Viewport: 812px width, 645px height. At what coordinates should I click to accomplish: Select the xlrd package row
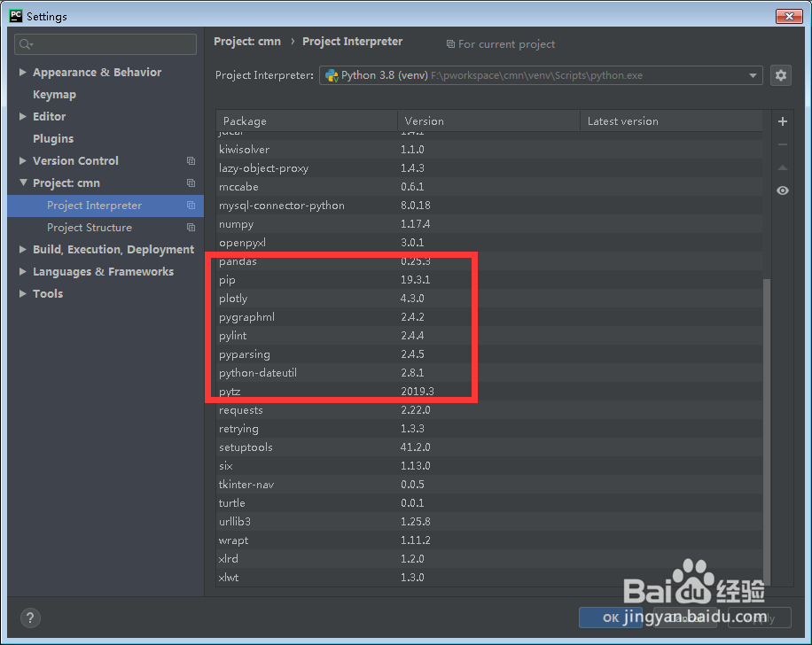pos(488,560)
